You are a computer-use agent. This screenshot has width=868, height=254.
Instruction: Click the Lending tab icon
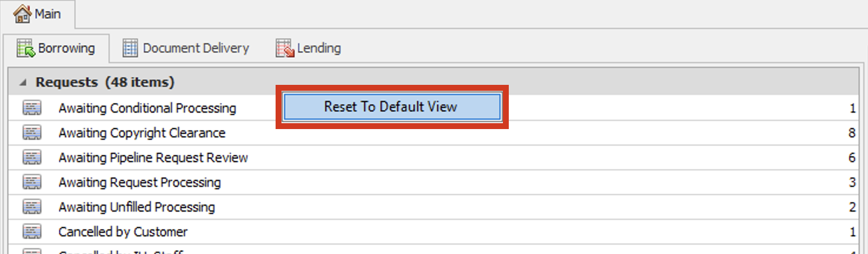point(284,48)
